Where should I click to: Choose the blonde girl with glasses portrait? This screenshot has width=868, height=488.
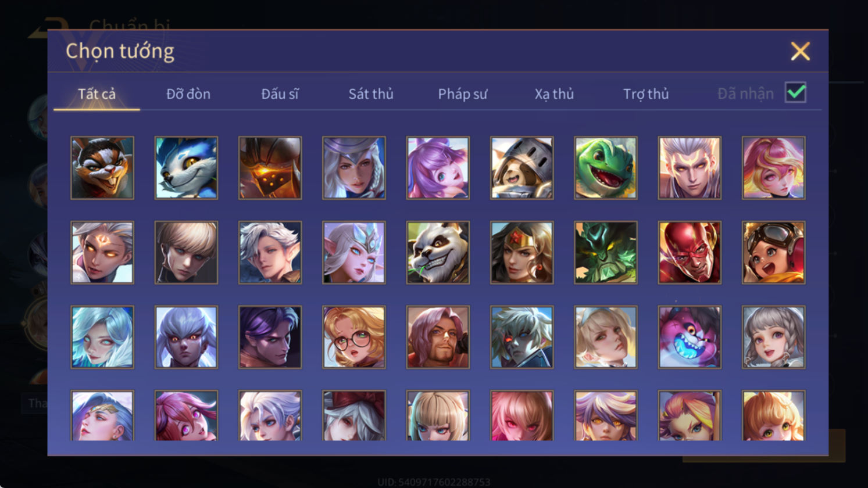tap(353, 337)
